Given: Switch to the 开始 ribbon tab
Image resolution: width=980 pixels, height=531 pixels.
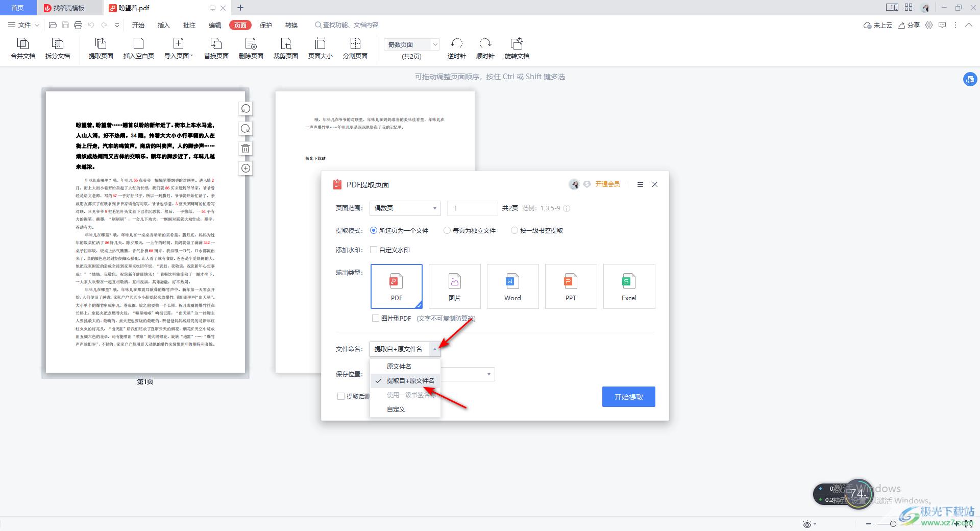Looking at the screenshot, I should [x=138, y=25].
